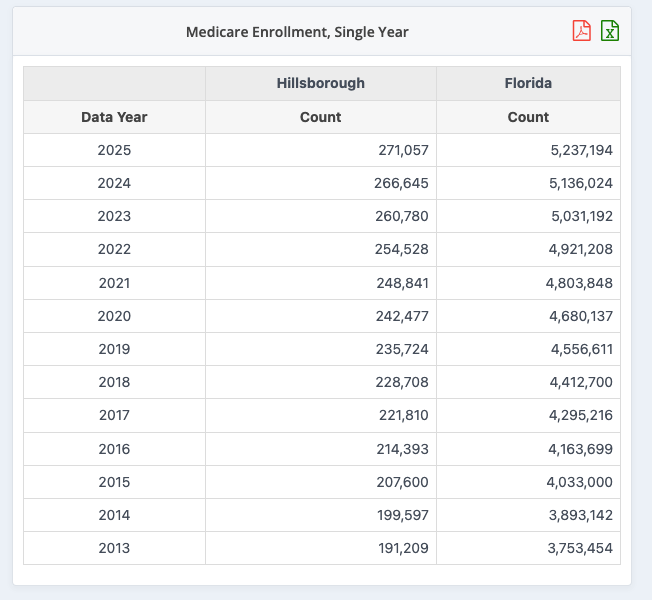The image size is (652, 600).
Task: Click the 2021 data year cell
Action: click(x=114, y=283)
